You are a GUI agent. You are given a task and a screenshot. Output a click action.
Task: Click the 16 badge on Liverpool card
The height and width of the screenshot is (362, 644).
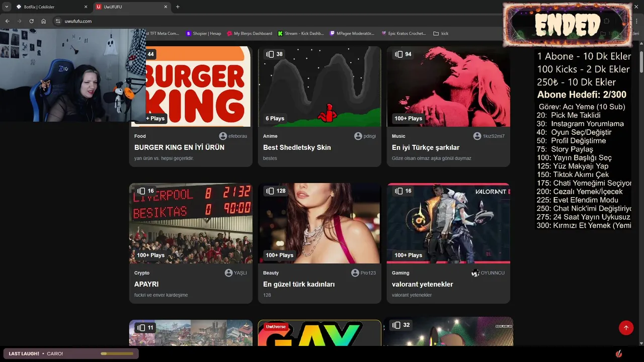coord(145,191)
